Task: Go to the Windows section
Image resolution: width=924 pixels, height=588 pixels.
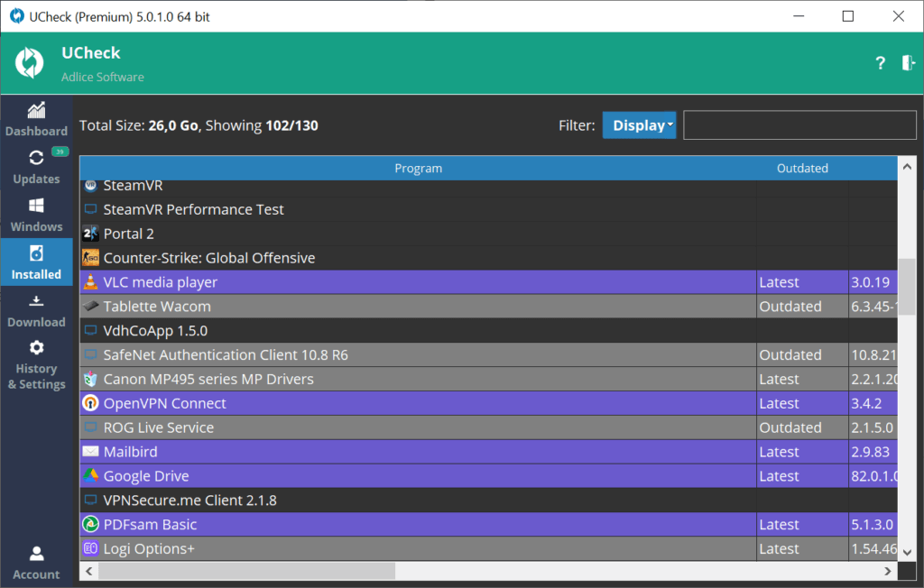Action: [36, 216]
